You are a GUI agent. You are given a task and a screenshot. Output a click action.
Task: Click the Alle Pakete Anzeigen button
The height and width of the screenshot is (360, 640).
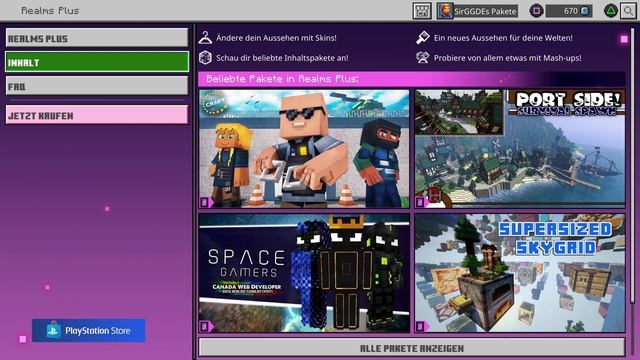pyautogui.click(x=411, y=348)
